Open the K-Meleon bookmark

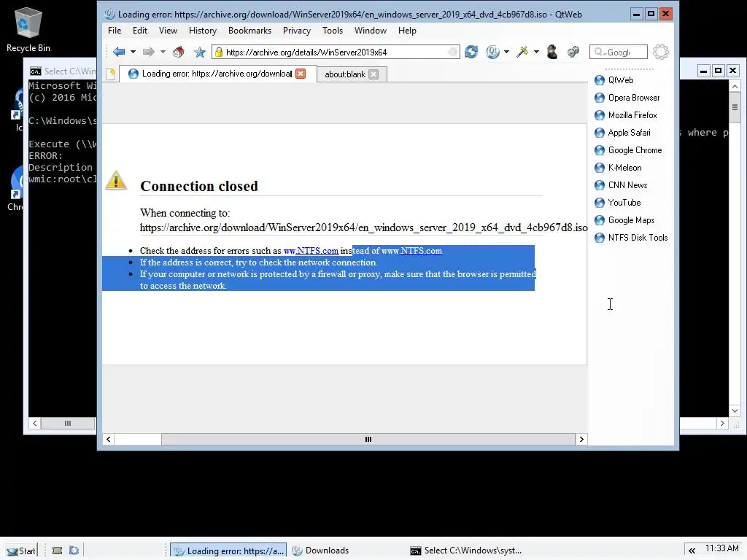(x=618, y=168)
